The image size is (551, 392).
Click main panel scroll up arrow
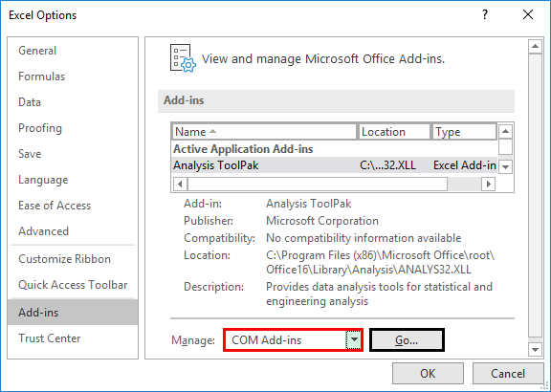[535, 46]
